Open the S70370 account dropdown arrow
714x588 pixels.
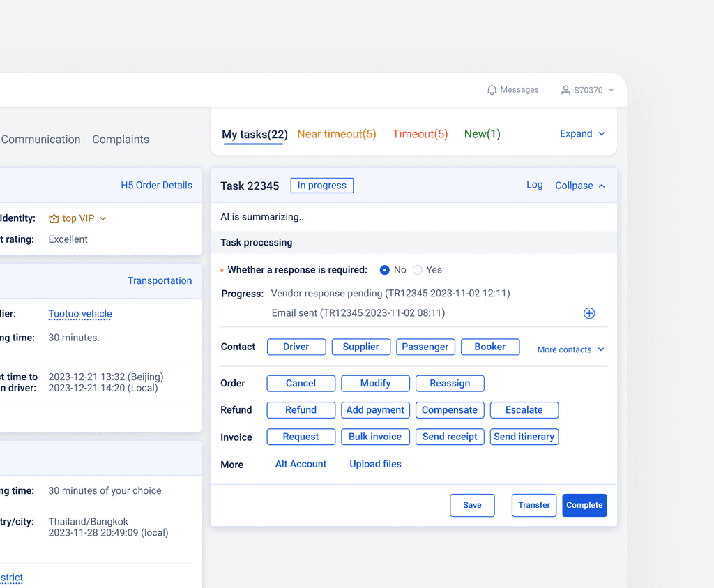611,90
